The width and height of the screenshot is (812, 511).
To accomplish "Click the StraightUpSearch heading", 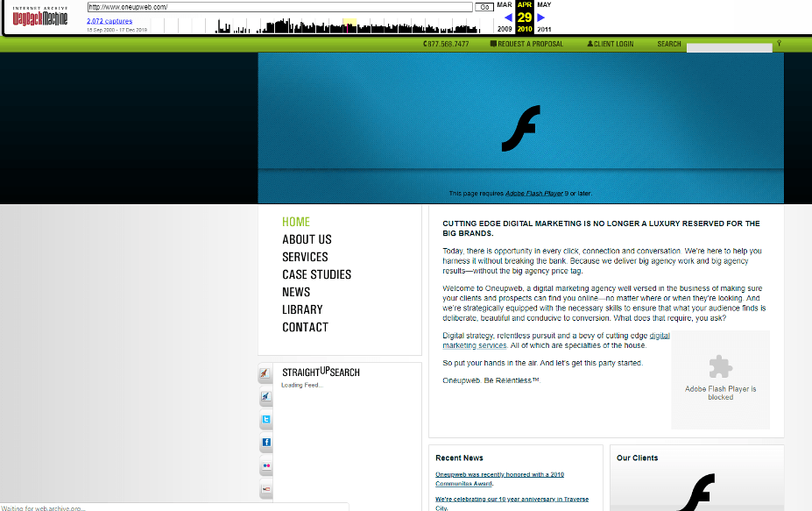I will point(321,372).
